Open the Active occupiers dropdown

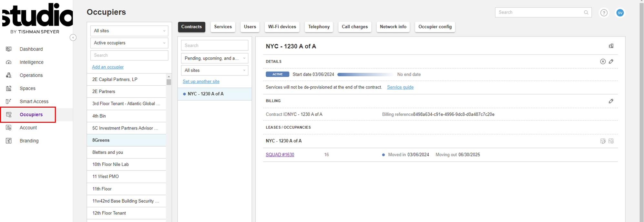[x=129, y=43]
